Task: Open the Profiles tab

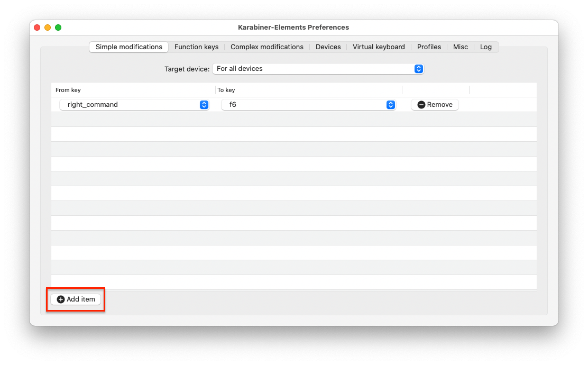Action: click(429, 47)
